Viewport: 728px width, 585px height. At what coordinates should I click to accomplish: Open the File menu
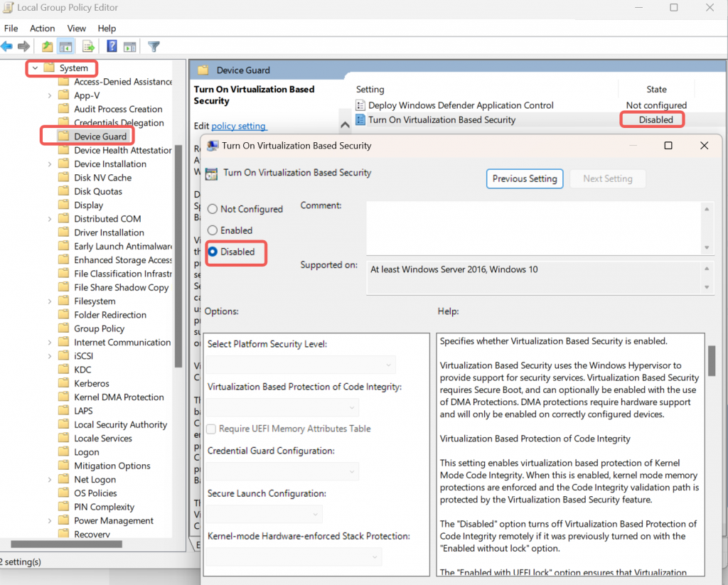[11, 28]
